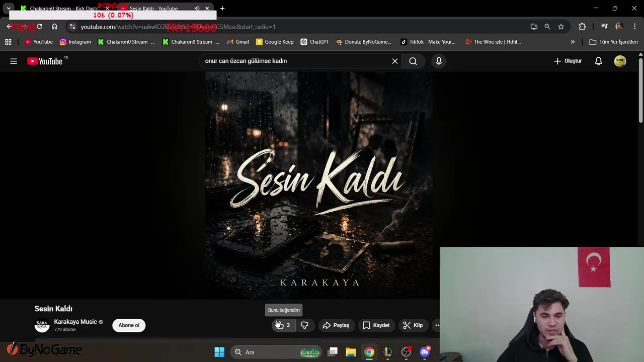
Task: Open the YouTube bookmark
Action: tap(39, 42)
